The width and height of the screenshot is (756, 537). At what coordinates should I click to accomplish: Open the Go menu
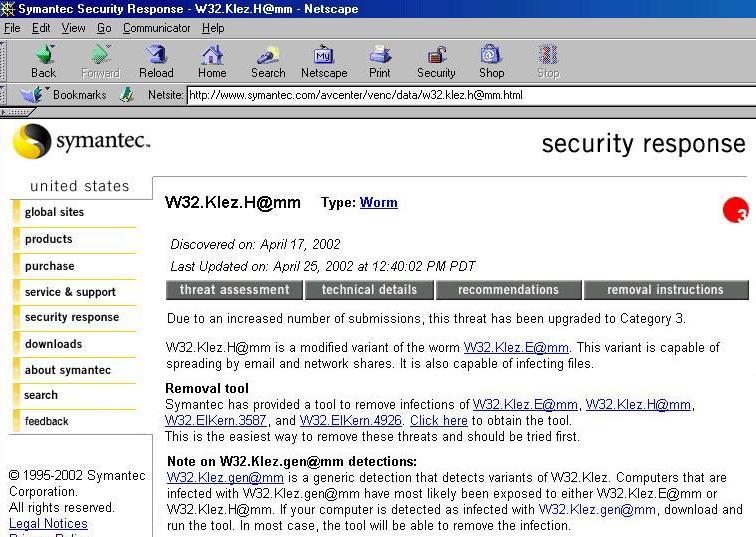pos(104,28)
